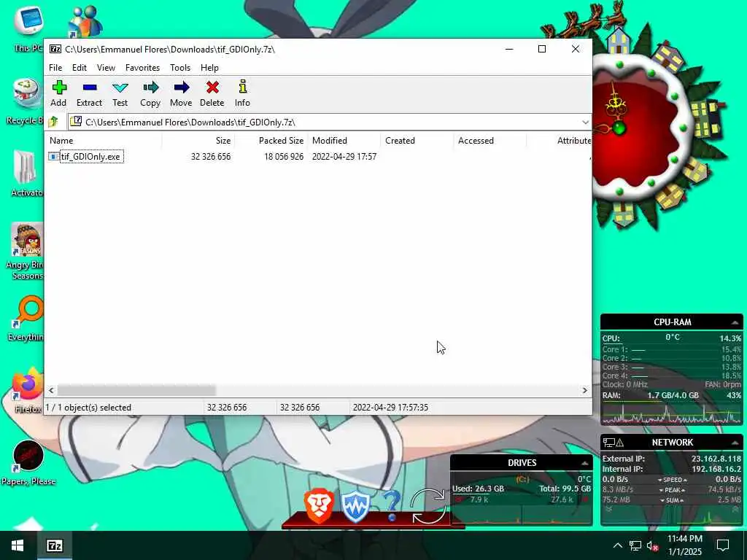Click the scroll left arrow

click(52, 391)
